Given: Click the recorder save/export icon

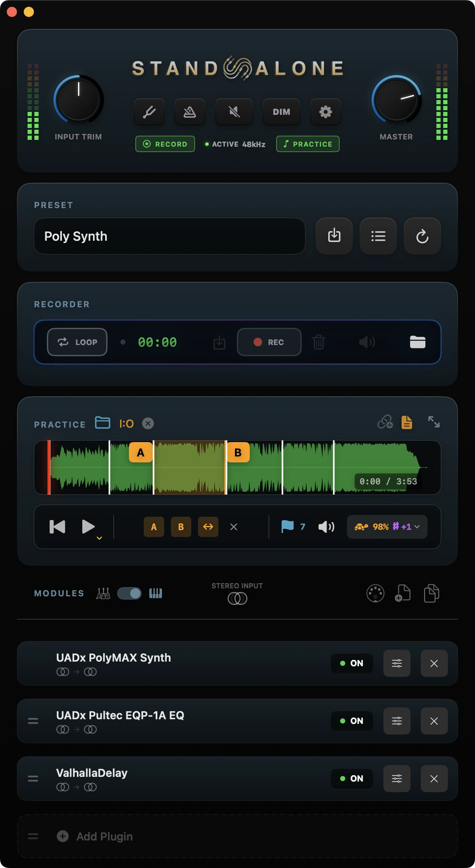Looking at the screenshot, I should (x=219, y=342).
